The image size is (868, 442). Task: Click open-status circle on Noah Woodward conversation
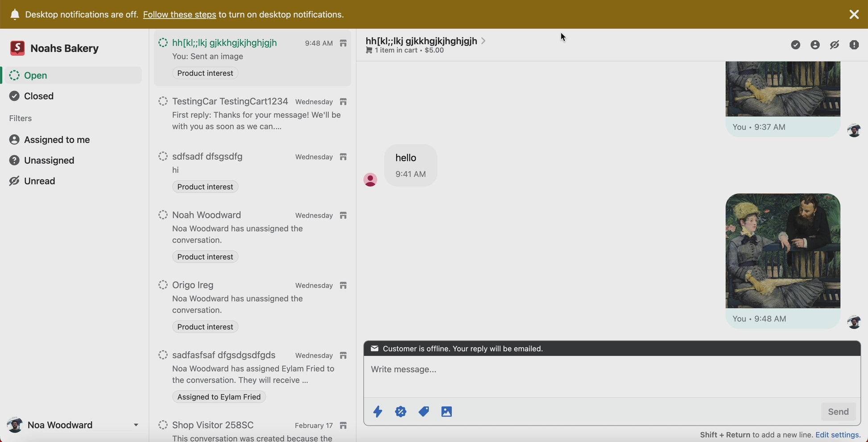click(163, 215)
